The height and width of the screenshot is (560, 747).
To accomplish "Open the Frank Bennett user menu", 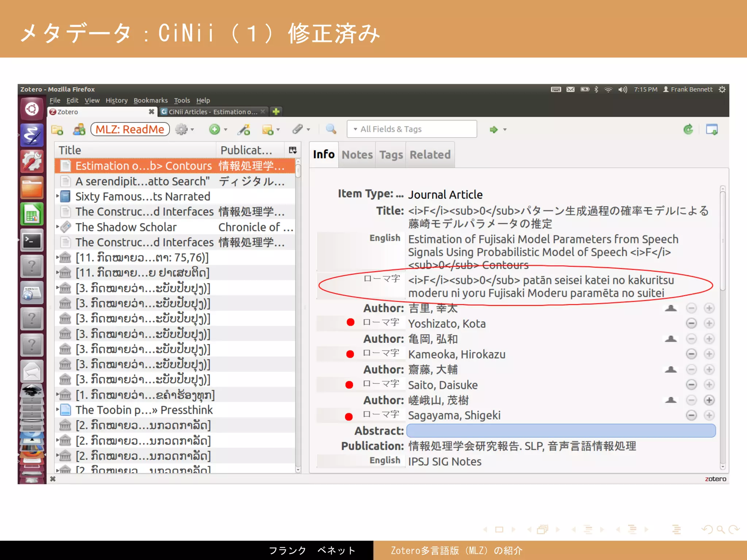I will [688, 89].
